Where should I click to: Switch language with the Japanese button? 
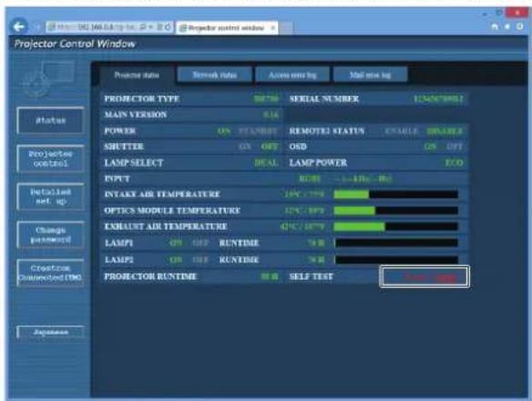click(50, 332)
